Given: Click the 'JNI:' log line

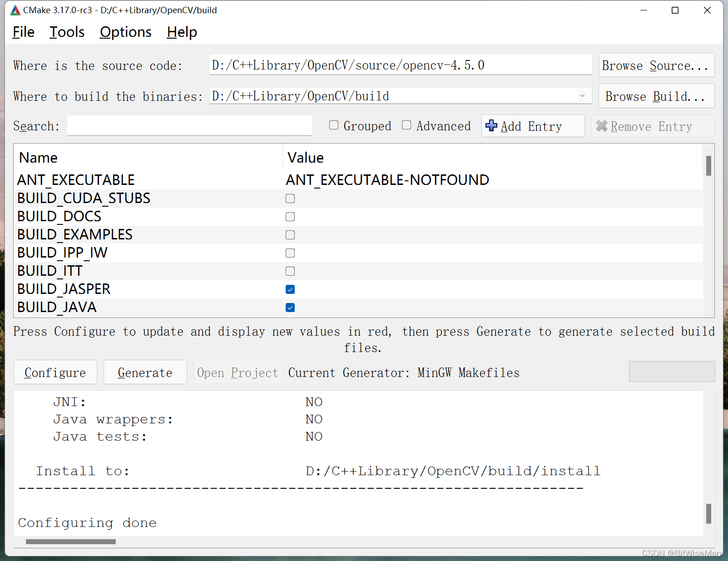Looking at the screenshot, I should 69,402.
